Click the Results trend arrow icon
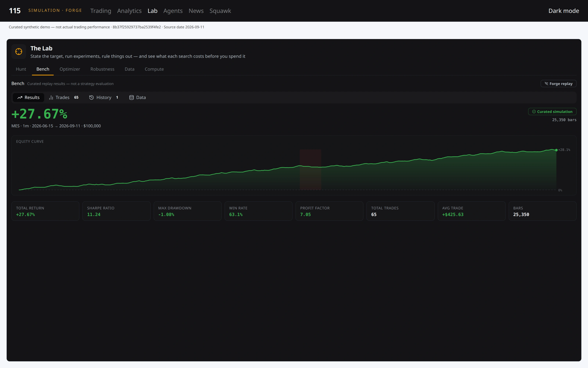Viewport: 588px width, 368px height. (x=20, y=98)
